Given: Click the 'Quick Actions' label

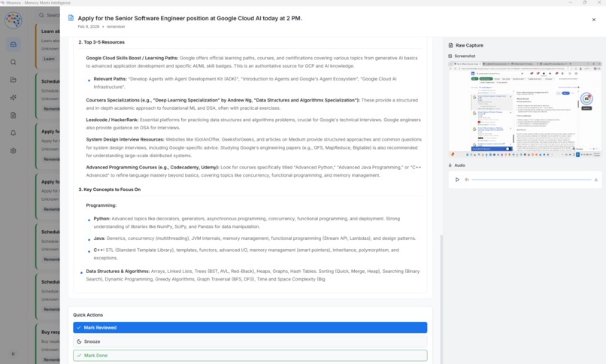Looking at the screenshot, I should [x=88, y=315].
